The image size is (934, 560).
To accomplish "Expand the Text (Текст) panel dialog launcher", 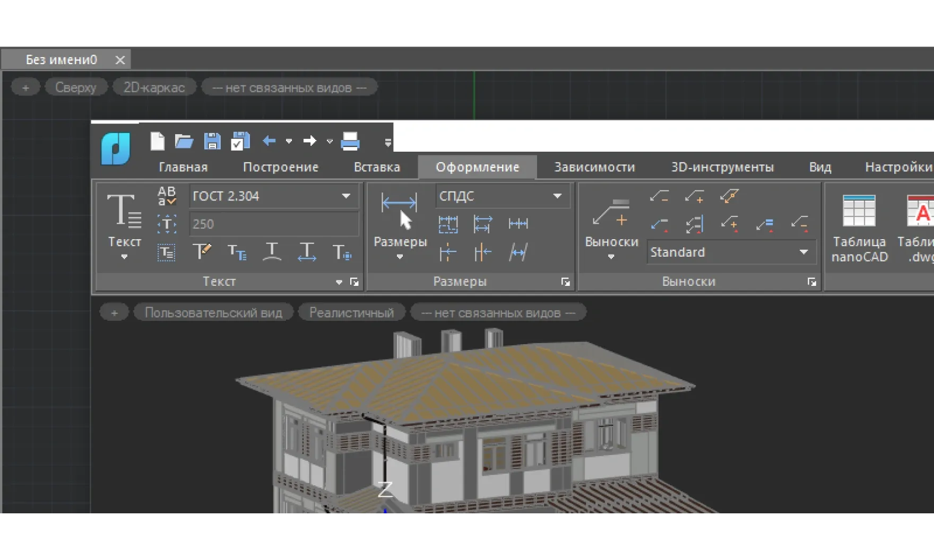I will coord(354,282).
